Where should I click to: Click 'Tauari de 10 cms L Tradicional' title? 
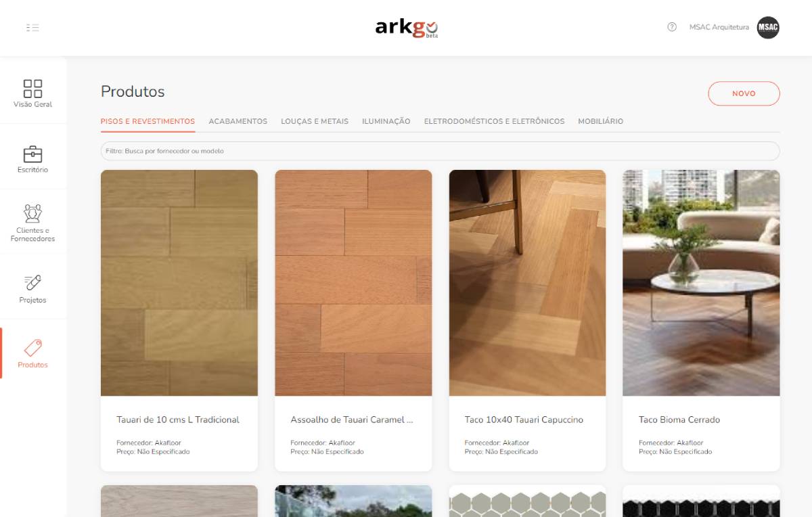click(178, 420)
